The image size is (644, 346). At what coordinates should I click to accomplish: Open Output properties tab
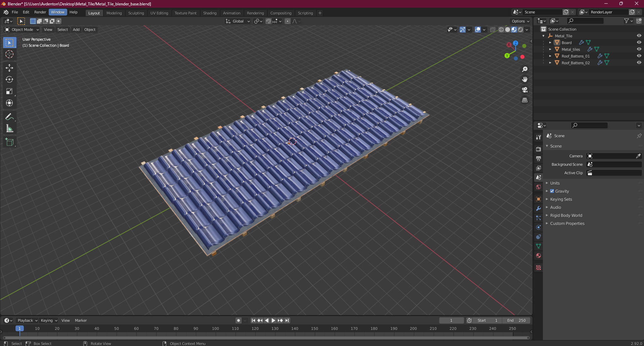tap(539, 158)
